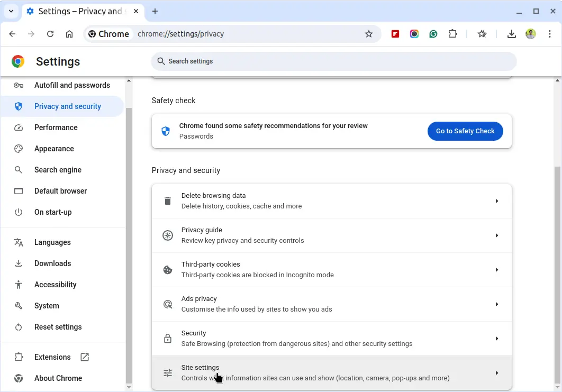
Task: Open Reset settings
Action: click(62, 327)
